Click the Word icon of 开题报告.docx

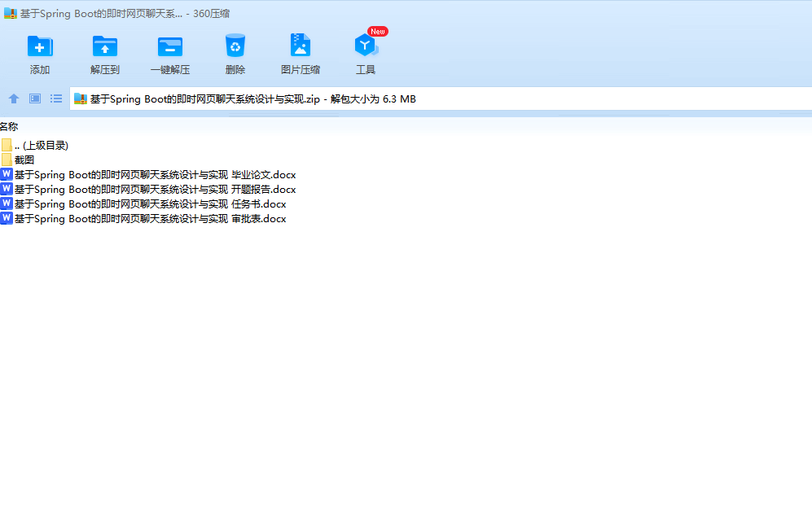pyautogui.click(x=7, y=189)
